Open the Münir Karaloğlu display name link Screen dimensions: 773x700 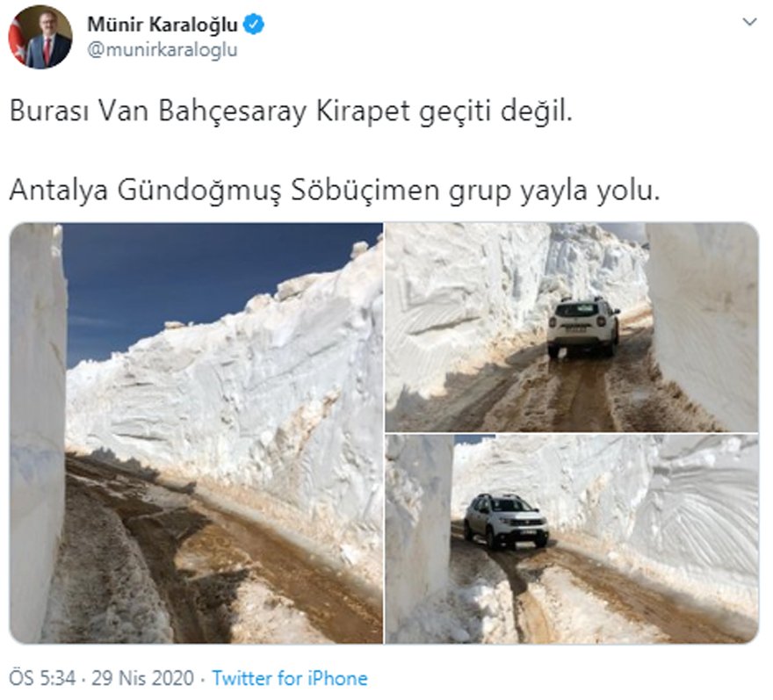[163, 25]
